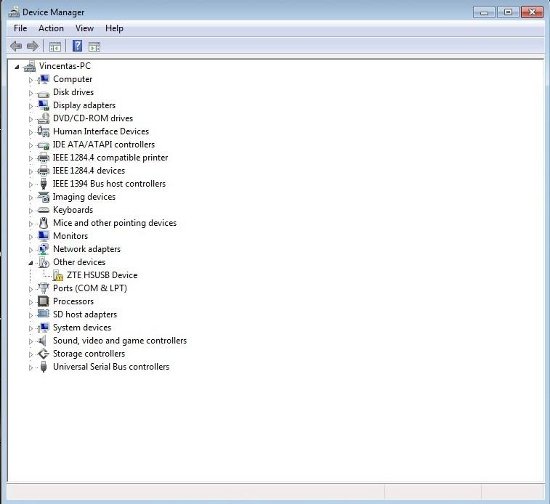Screen dimensions: 550x504
Task: Expand Universal Serial Bus controllers arrow
Action: [31, 368]
